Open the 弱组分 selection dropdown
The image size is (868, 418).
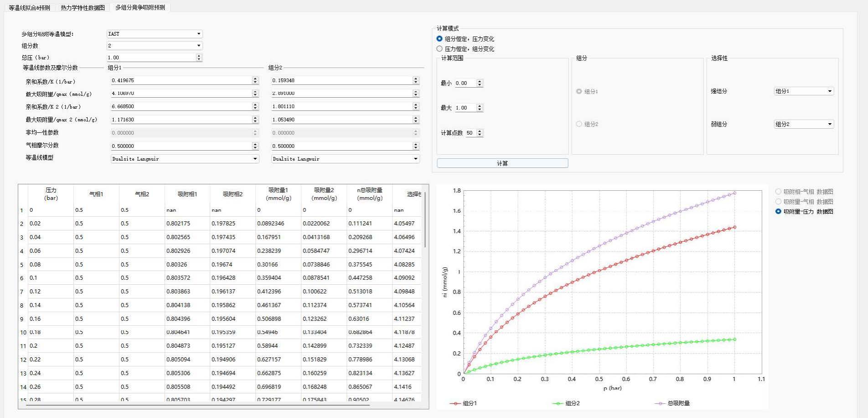[x=804, y=124]
